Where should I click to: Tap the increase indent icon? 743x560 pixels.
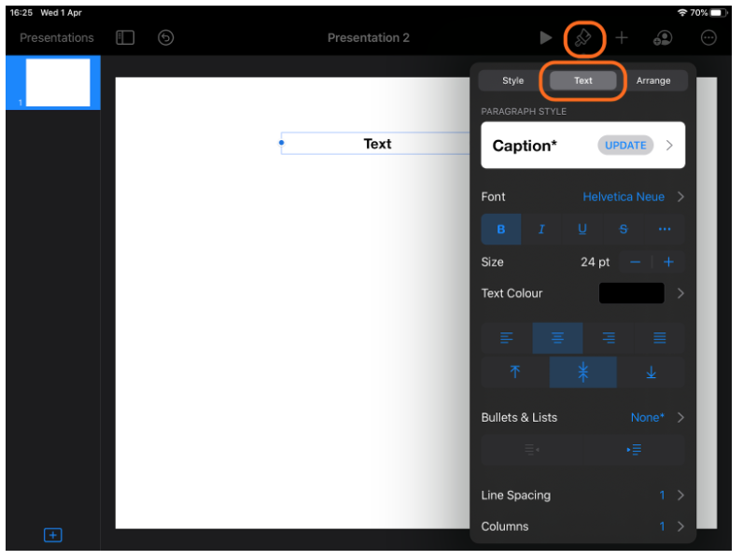634,449
